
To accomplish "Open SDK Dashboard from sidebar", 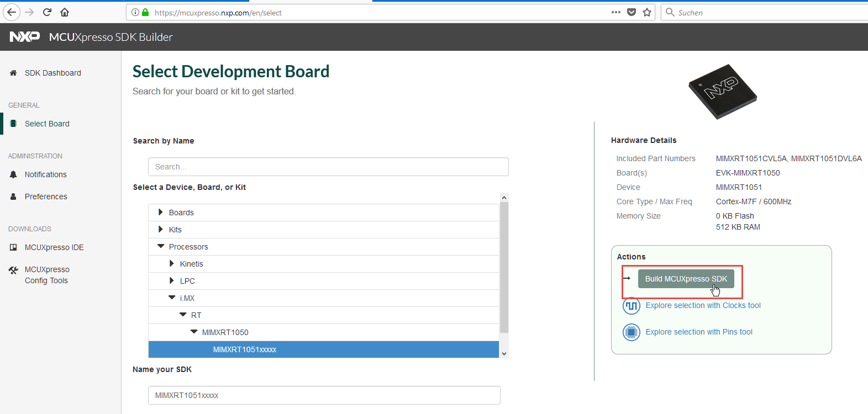I will [x=52, y=73].
